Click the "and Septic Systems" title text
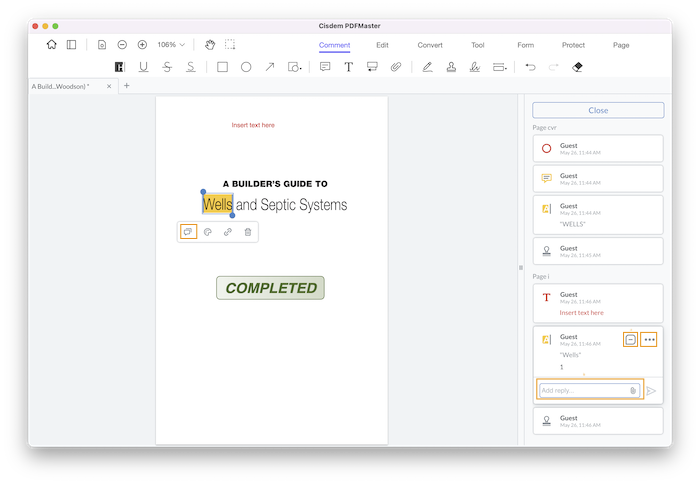The width and height of the screenshot is (700, 484). tap(291, 204)
